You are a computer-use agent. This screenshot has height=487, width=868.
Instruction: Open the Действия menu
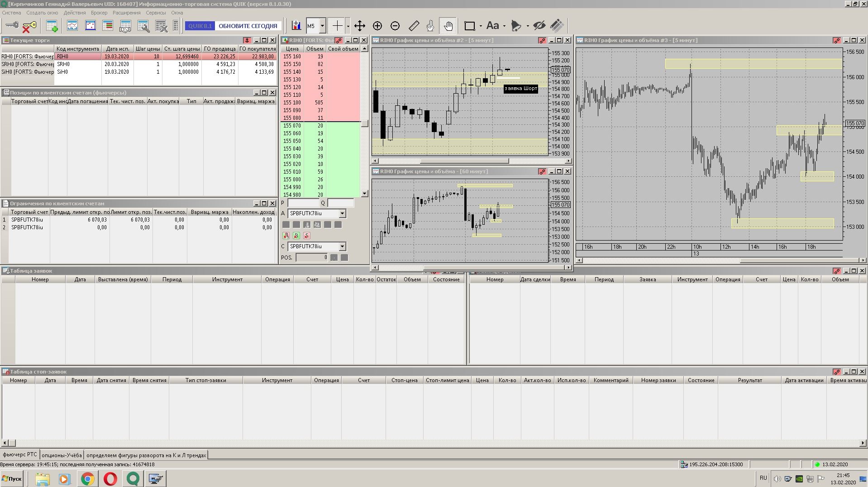75,13
